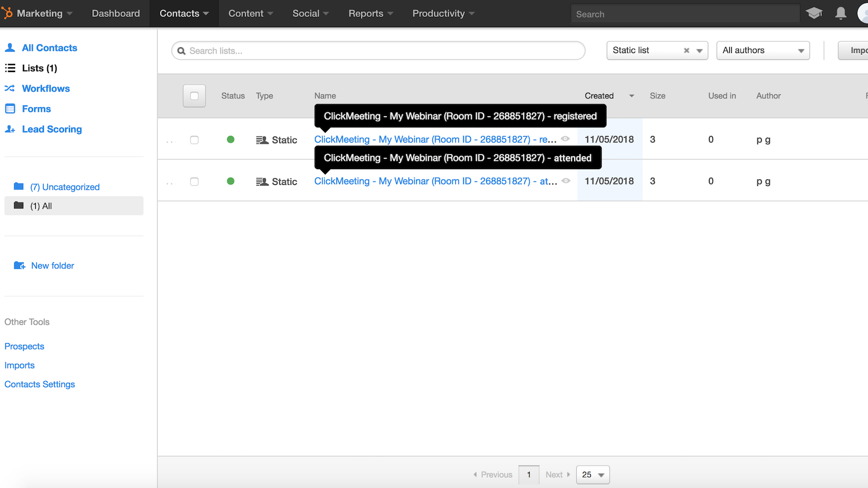The image size is (868, 488).
Task: Preview the attended list via eye icon
Action: coord(566,181)
